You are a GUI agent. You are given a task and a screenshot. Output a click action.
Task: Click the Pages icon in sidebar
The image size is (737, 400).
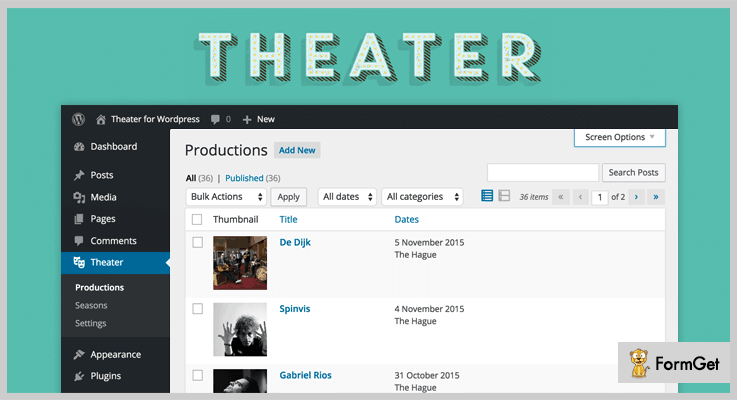(x=79, y=219)
